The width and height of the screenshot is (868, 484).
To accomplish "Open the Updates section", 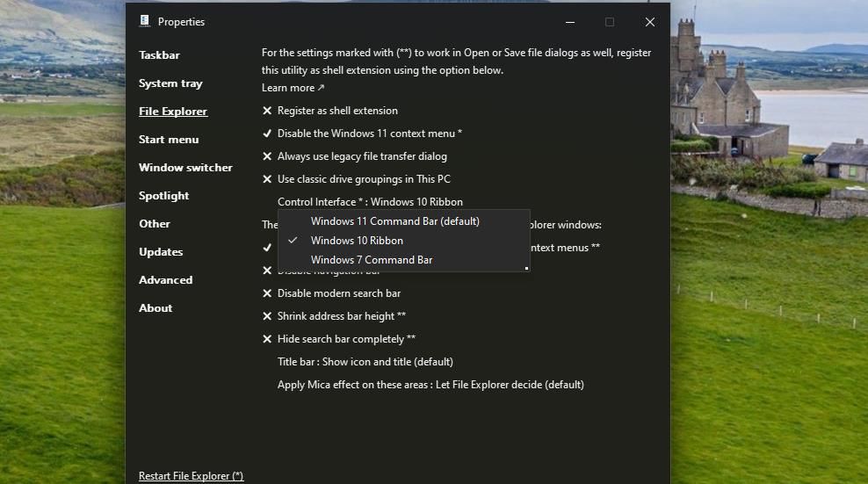I will tap(161, 252).
